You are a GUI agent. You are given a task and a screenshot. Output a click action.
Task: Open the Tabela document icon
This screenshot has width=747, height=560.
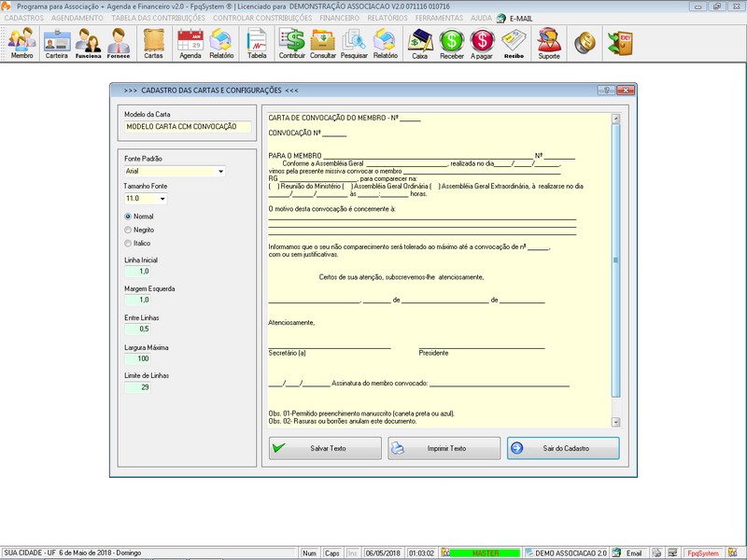[257, 43]
